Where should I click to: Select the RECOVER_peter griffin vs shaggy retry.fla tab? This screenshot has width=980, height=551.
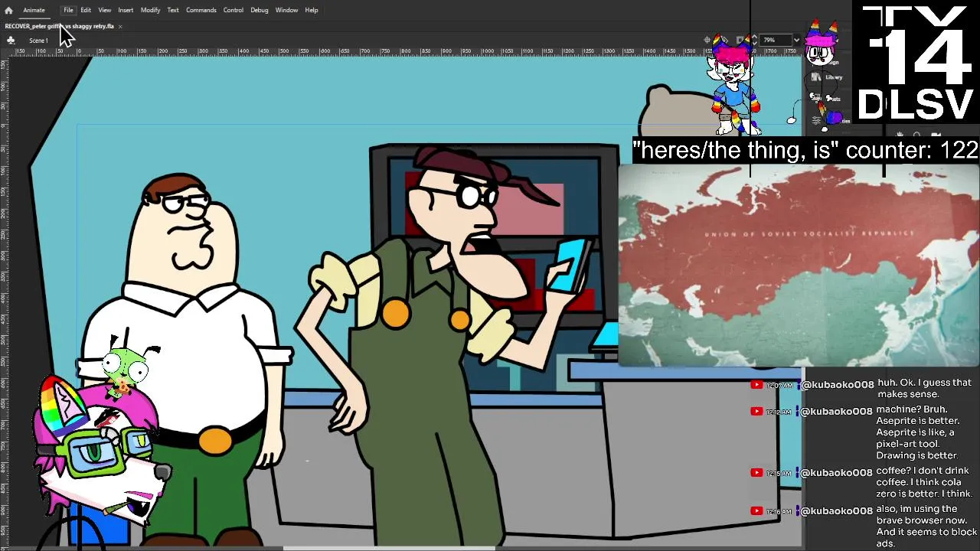pos(59,26)
